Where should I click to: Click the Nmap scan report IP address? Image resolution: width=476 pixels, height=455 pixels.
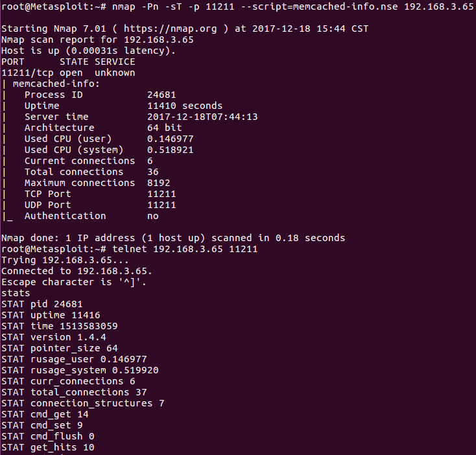pos(159,40)
